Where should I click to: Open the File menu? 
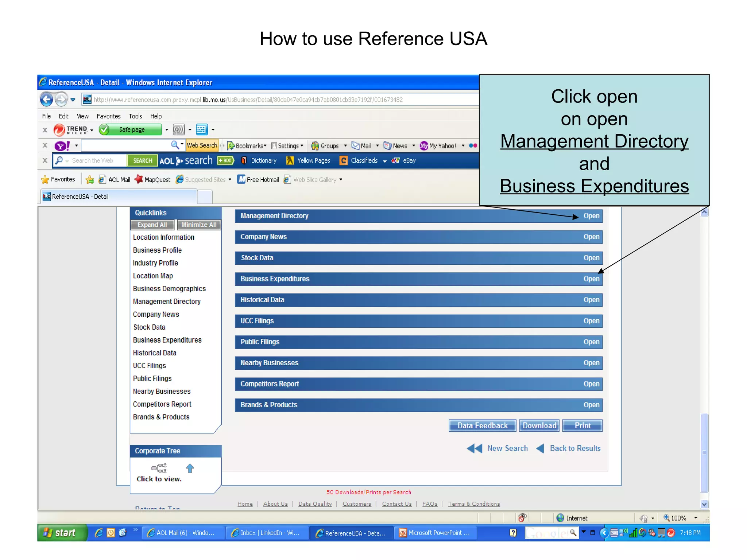(x=46, y=116)
